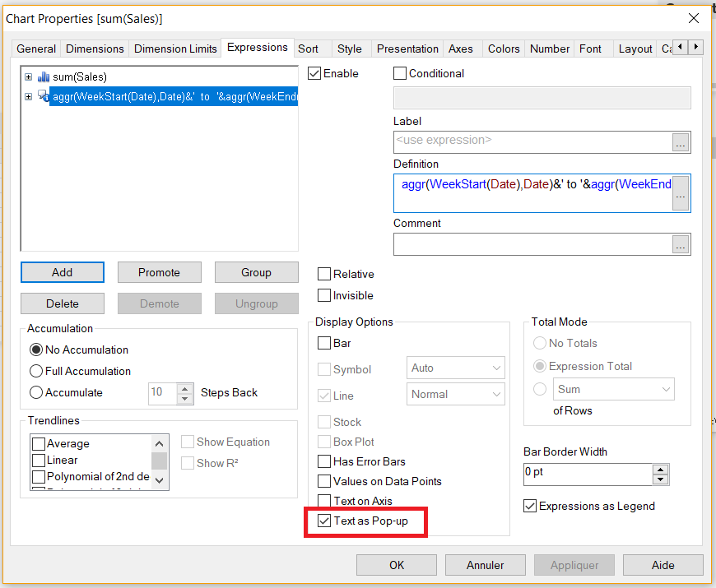Toggle the Conditional checkbox
716x588 pixels.
coord(400,73)
